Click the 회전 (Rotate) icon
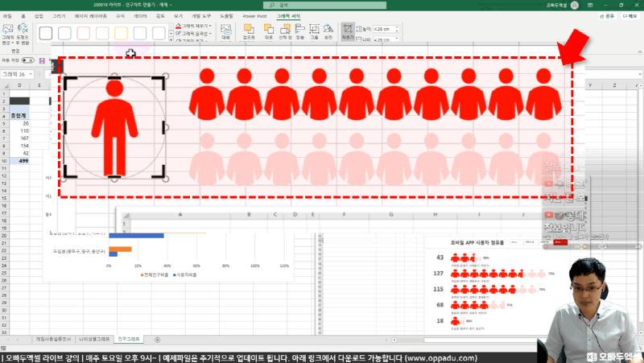This screenshot has width=644, height=363. tap(330, 33)
